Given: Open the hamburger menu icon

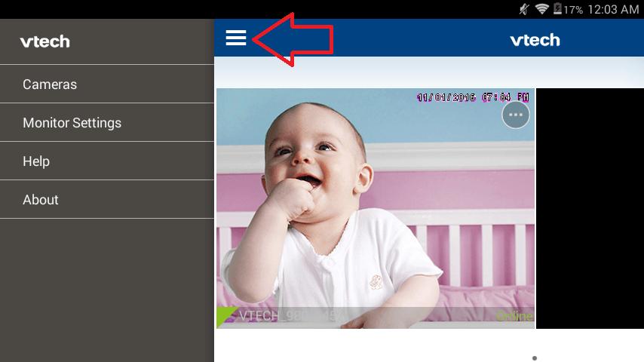Looking at the screenshot, I should click(236, 38).
